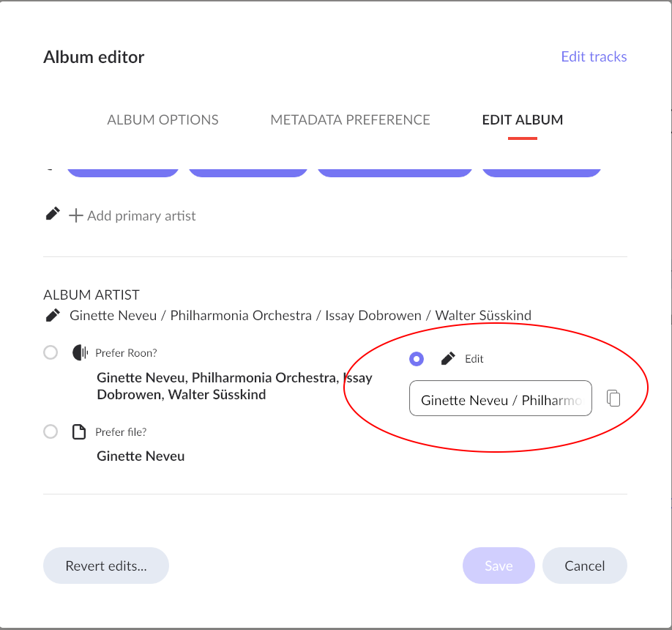Image resolution: width=672 pixels, height=630 pixels.
Task: Select the Prefer file radio button
Action: click(x=51, y=431)
